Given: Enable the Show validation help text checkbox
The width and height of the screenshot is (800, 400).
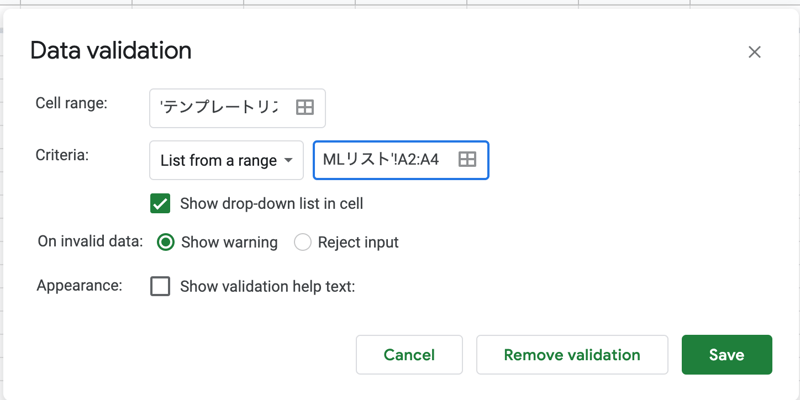Looking at the screenshot, I should pyautogui.click(x=160, y=286).
